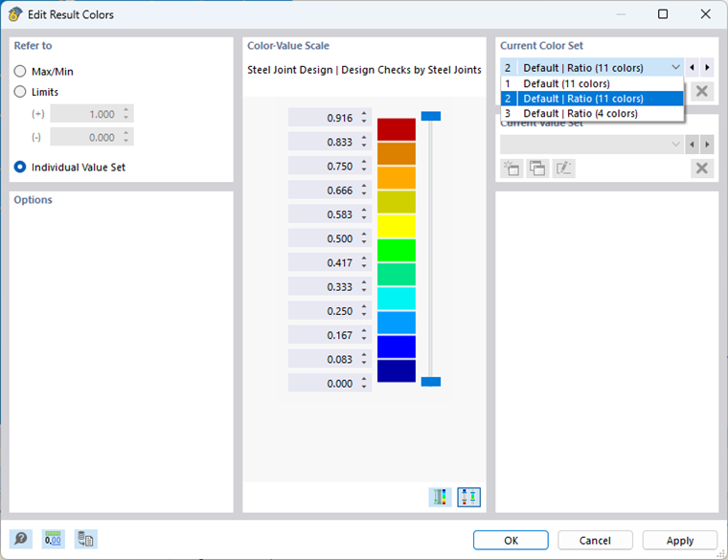The width and height of the screenshot is (728, 560).
Task: Open units and decimal places settings
Action: 53,539
